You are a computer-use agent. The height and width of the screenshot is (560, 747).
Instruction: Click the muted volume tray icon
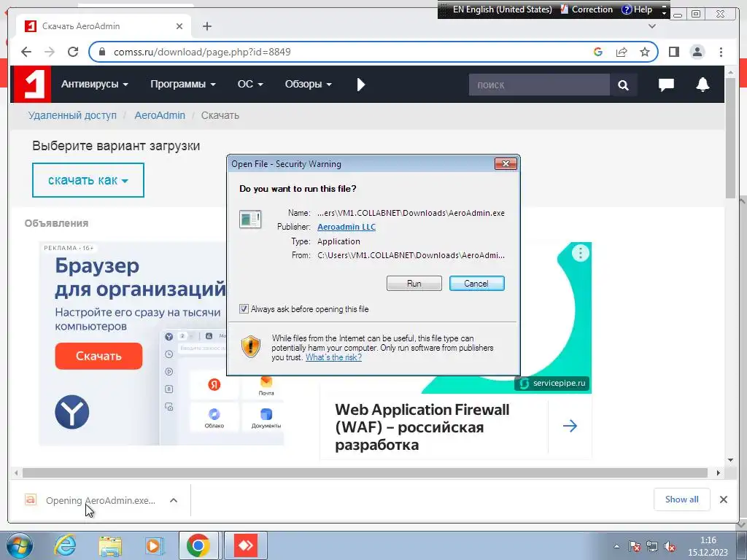[670, 546]
